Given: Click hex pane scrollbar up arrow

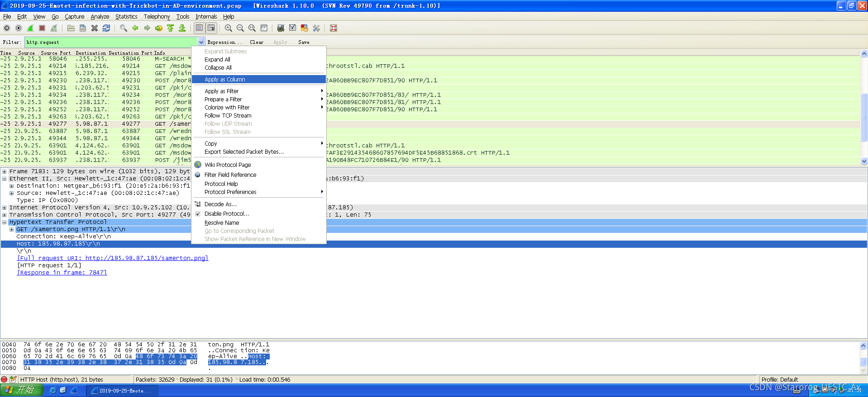Looking at the screenshot, I should tap(863, 345).
